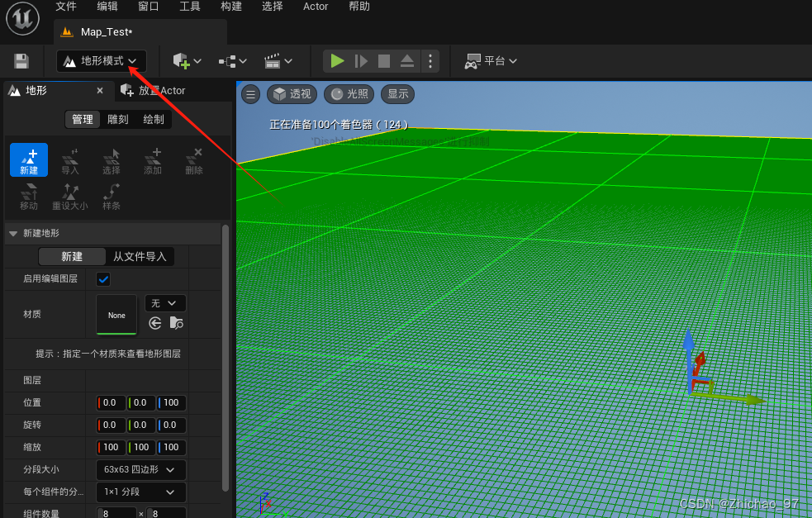The height and width of the screenshot is (518, 812).
Task: Select the 管理 landscape mode tab
Action: pos(83,120)
